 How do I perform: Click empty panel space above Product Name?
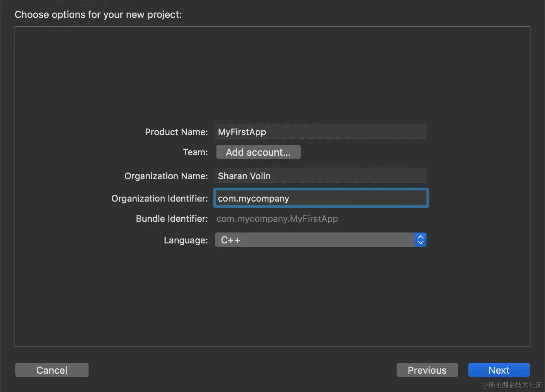point(272,75)
